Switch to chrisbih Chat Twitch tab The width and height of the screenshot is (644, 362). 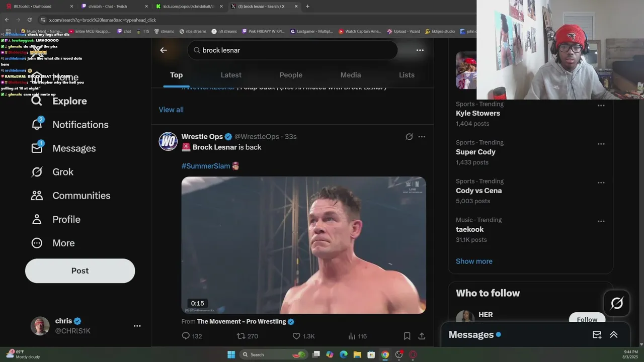pyautogui.click(x=115, y=7)
